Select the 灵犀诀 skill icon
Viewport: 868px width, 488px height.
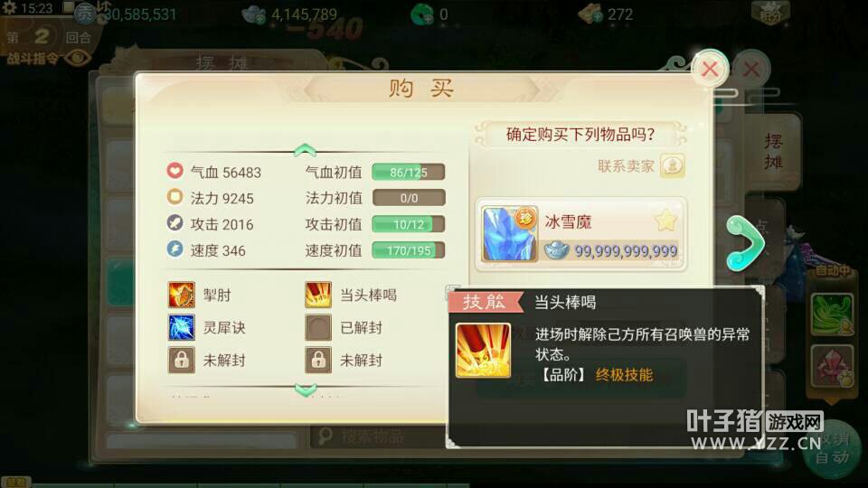pyautogui.click(x=182, y=327)
